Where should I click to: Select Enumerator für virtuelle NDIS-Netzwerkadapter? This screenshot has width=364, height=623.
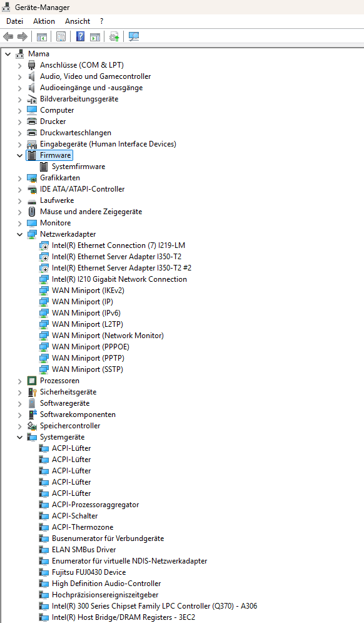coord(129,561)
